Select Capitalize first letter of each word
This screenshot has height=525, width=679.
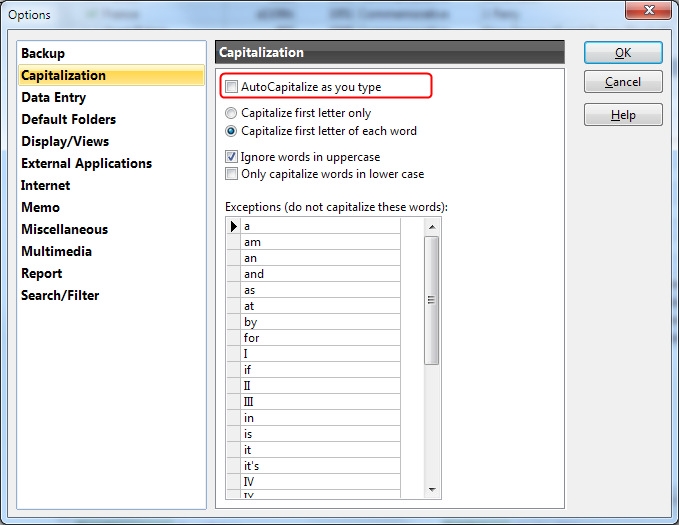[x=233, y=131]
